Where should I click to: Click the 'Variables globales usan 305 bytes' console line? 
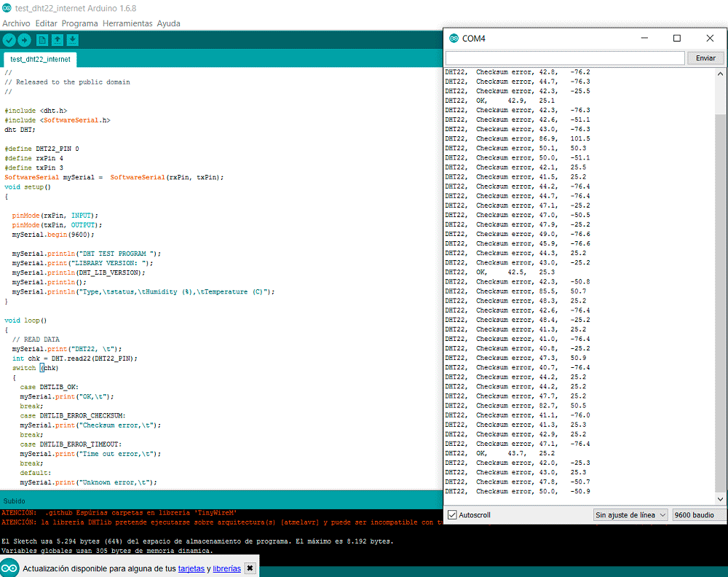(107, 551)
